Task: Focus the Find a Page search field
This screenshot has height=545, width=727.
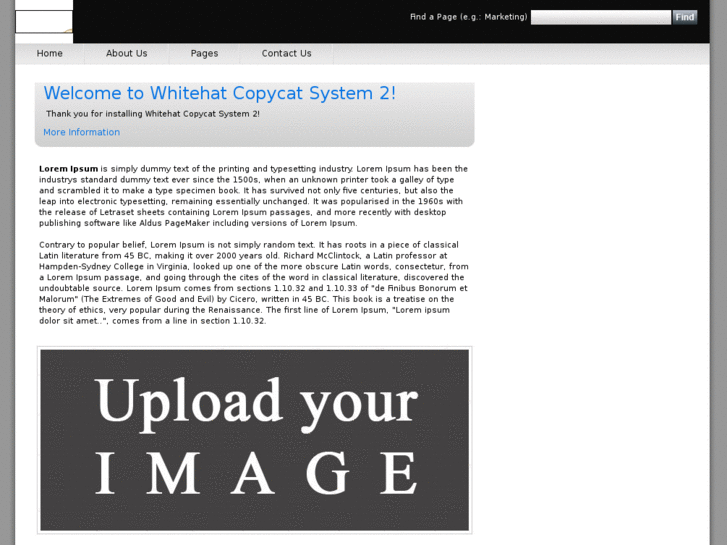Action: pos(600,17)
